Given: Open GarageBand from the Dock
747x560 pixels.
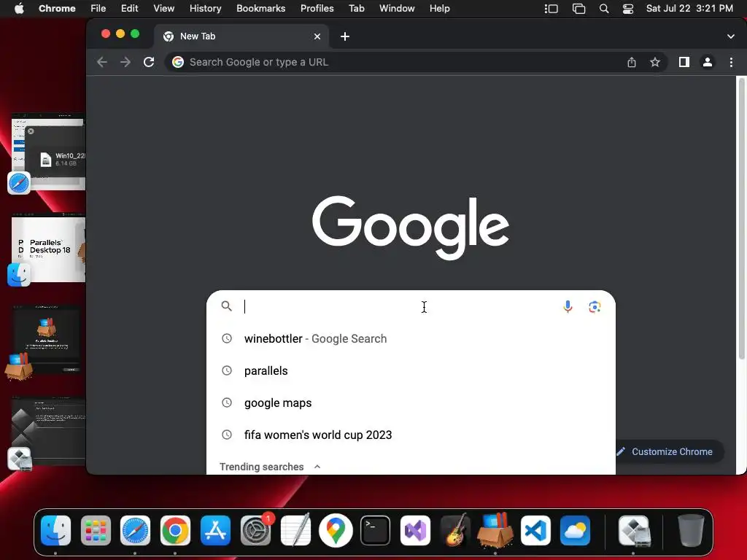Looking at the screenshot, I should point(455,531).
